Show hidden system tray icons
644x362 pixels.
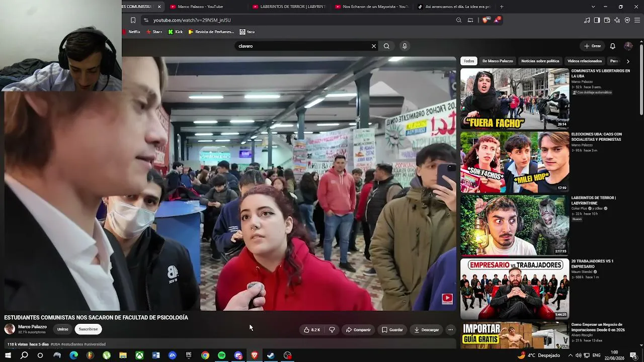[570, 355]
